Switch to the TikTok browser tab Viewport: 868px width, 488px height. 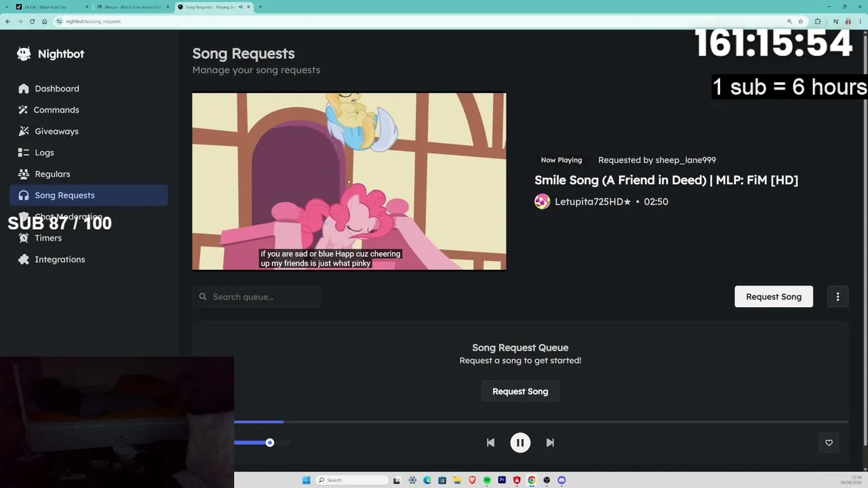point(53,7)
